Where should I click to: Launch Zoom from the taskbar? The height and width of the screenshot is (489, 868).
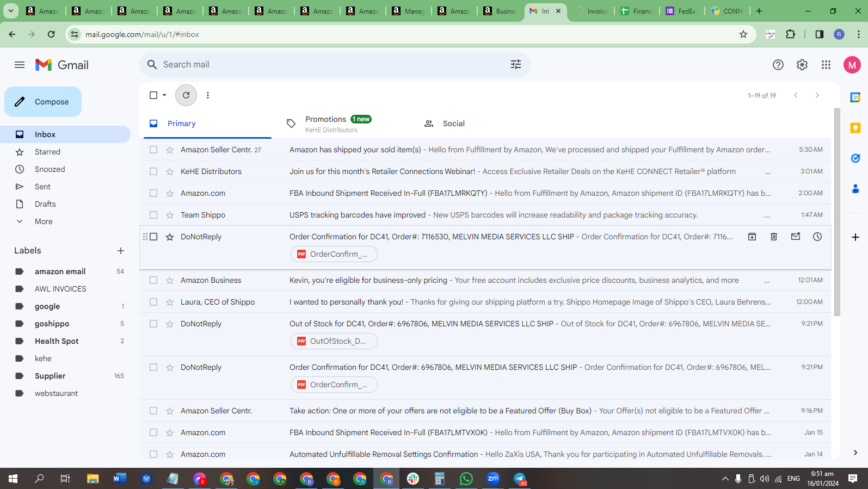493,479
